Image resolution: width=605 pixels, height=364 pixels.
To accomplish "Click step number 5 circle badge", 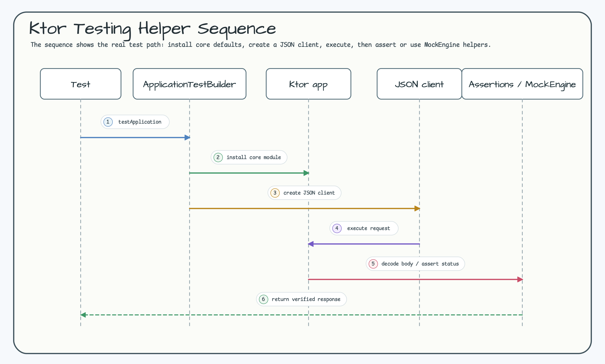I will click(x=373, y=264).
